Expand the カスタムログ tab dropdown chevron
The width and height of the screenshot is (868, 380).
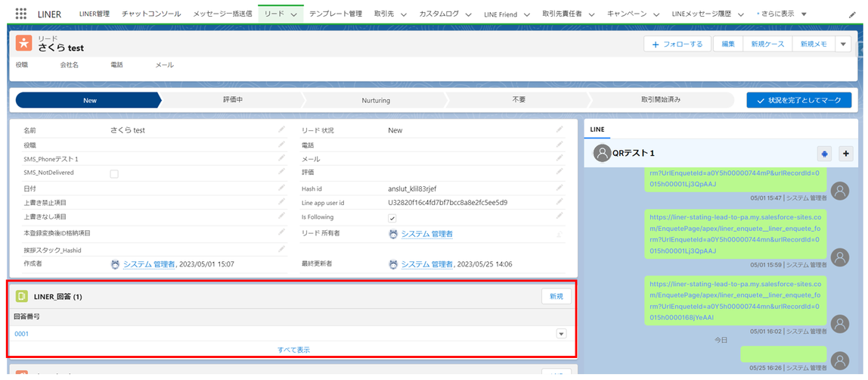(468, 14)
